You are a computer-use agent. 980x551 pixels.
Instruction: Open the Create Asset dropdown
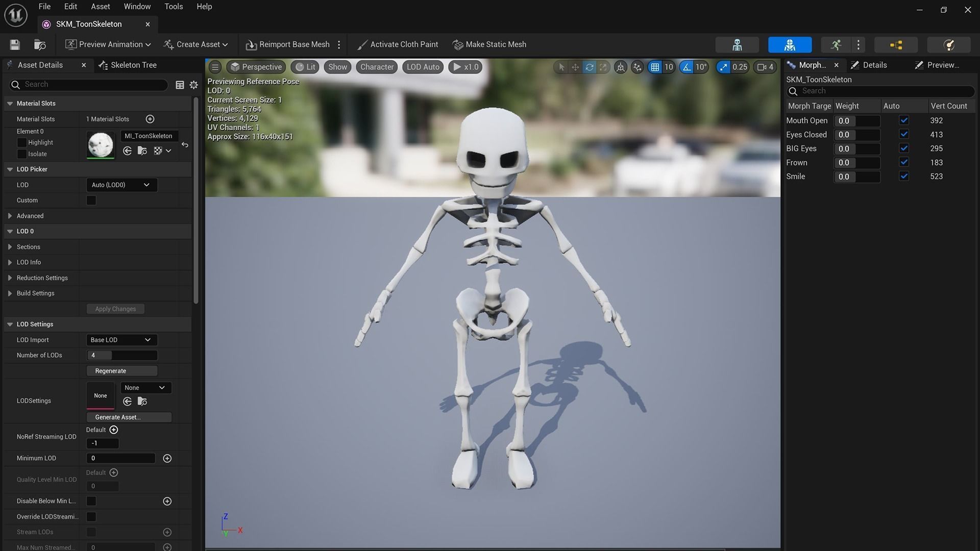[x=195, y=45]
